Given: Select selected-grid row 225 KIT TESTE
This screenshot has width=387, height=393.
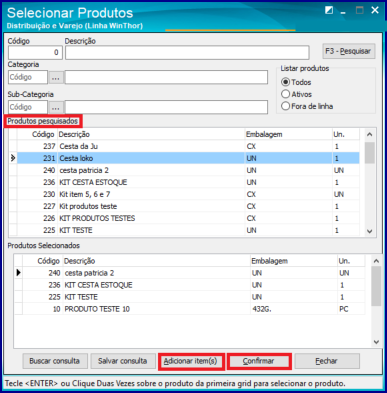Looking at the screenshot, I should click(194, 297).
